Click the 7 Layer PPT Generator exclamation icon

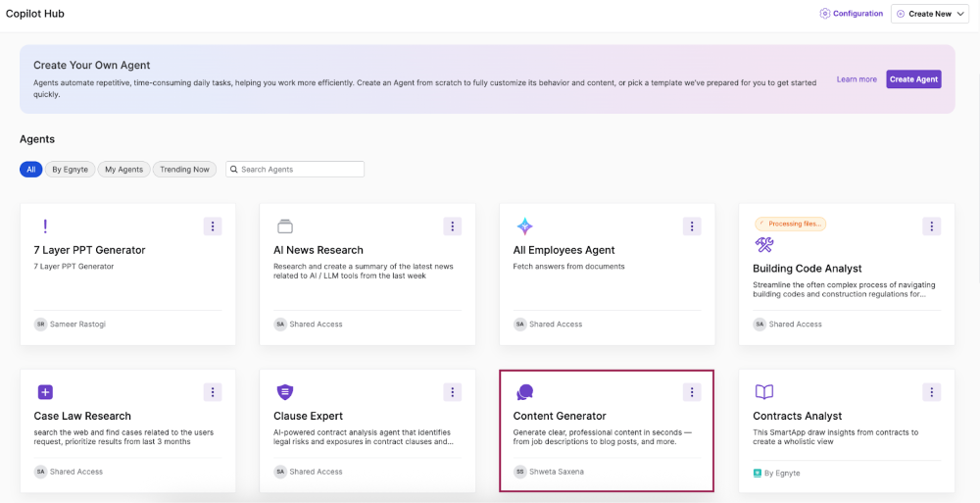click(44, 226)
